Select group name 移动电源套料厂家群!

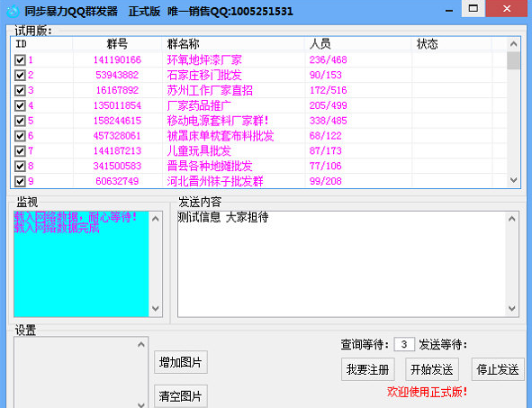pos(218,121)
